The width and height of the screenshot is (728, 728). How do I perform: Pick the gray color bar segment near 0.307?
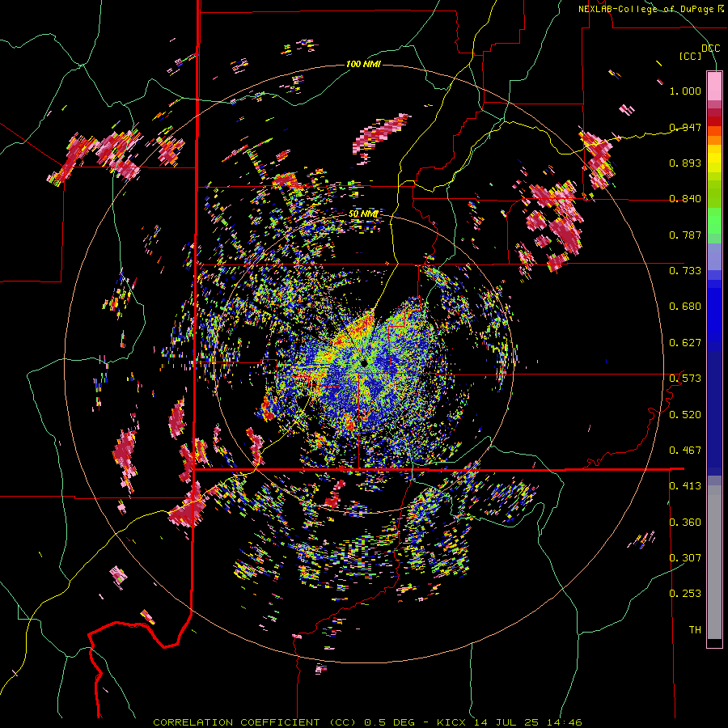point(714,562)
